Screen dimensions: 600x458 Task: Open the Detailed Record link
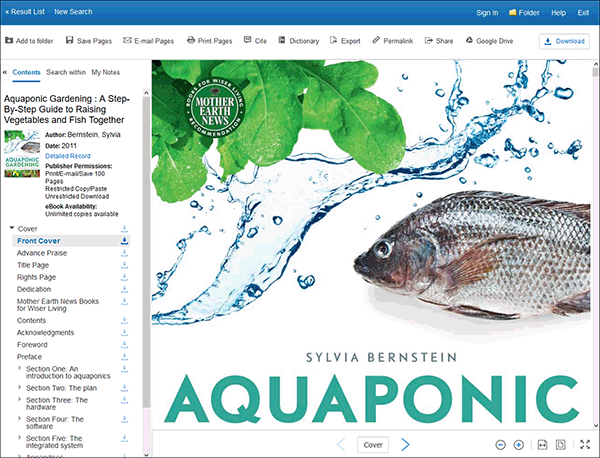tap(68, 156)
